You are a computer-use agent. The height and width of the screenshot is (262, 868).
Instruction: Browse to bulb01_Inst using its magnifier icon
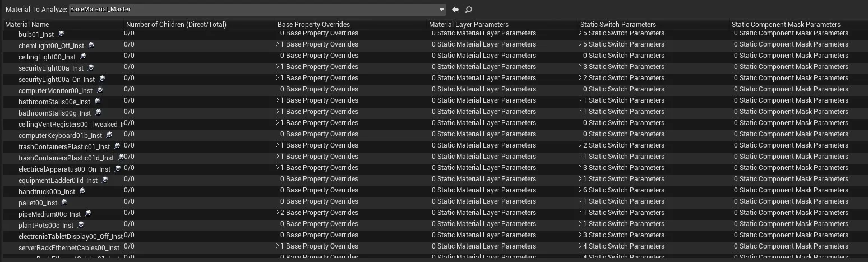pyautogui.click(x=61, y=34)
